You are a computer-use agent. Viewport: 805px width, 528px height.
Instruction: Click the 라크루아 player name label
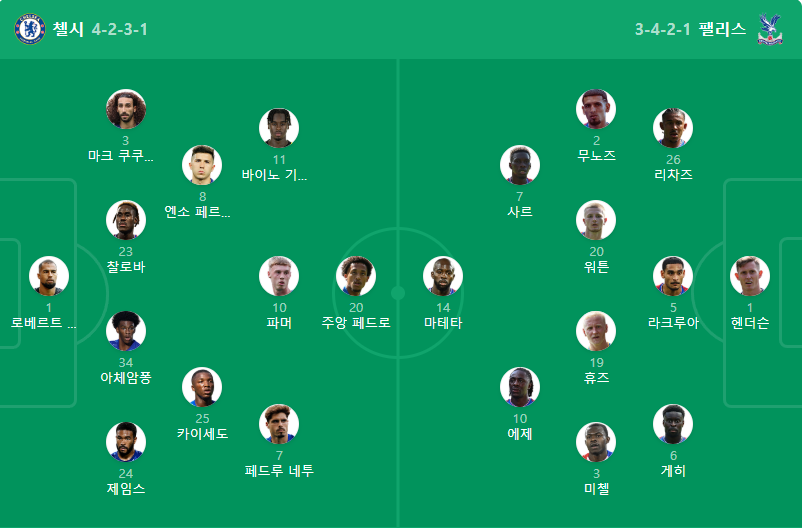673,323
